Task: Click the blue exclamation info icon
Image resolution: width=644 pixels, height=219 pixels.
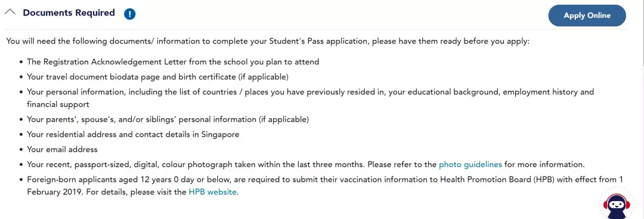Action: tap(130, 14)
